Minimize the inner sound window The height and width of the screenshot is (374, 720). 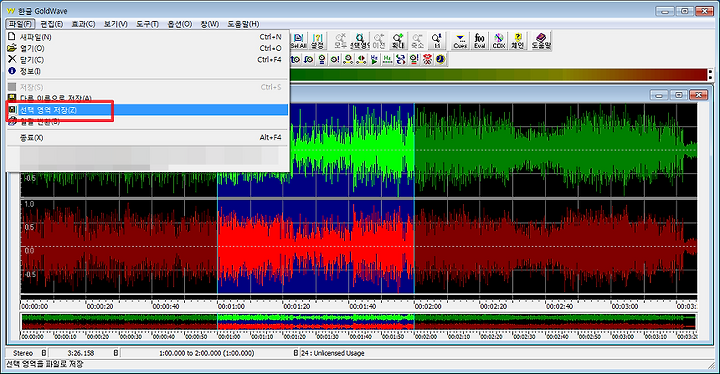pos(659,95)
